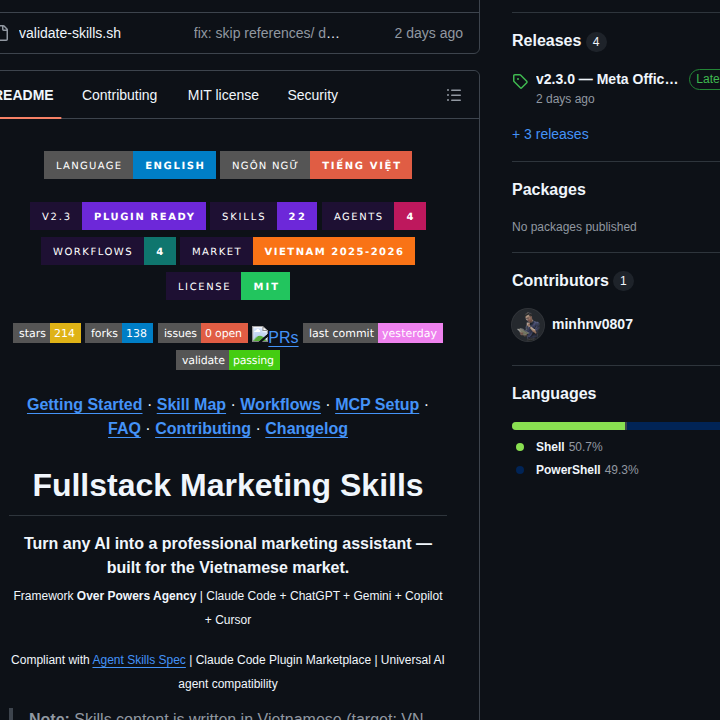Click the Contributors count badge 1
720x720 pixels.
pyautogui.click(x=623, y=281)
